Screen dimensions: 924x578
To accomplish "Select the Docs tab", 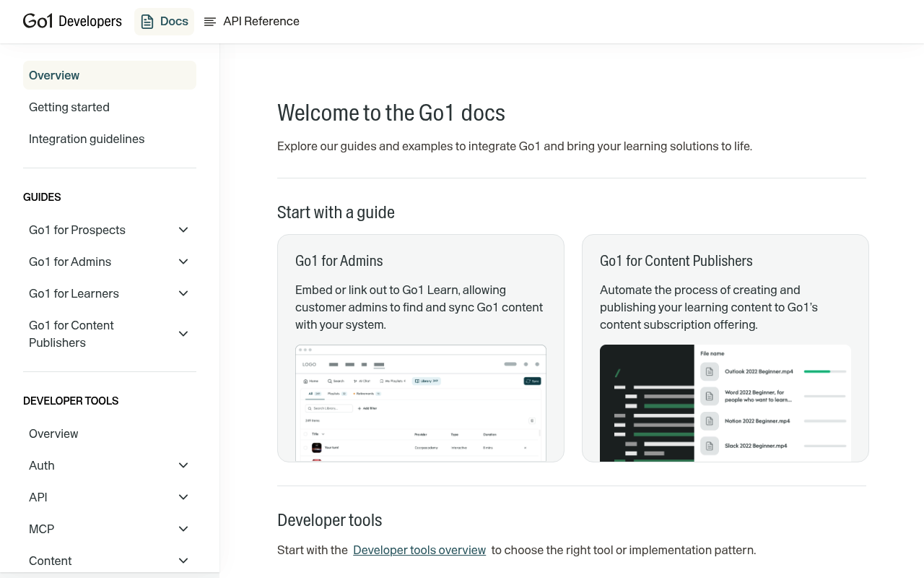I will pos(165,22).
